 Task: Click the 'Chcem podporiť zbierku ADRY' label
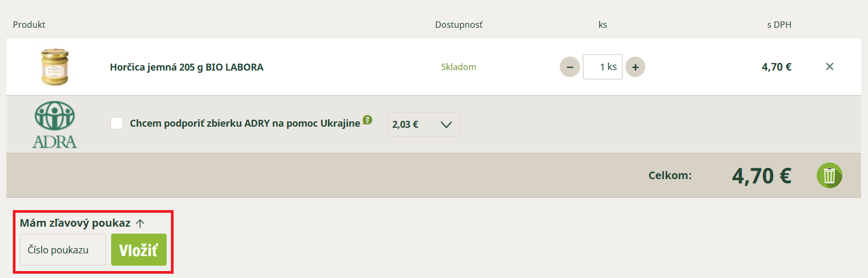[x=245, y=123]
